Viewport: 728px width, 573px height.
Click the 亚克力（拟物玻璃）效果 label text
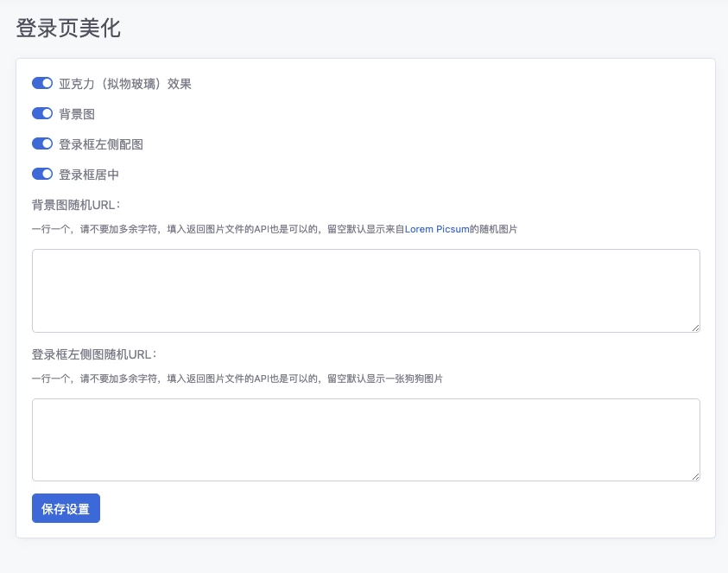[125, 83]
